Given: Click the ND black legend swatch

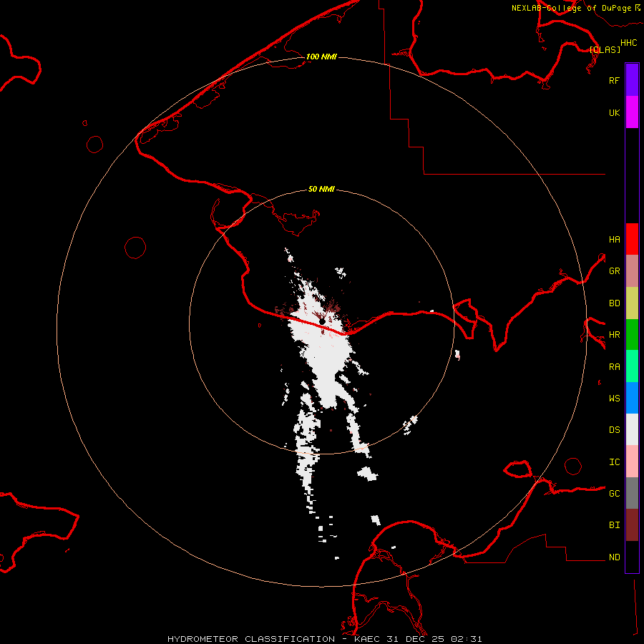Looking at the screenshot, I should [632, 557].
